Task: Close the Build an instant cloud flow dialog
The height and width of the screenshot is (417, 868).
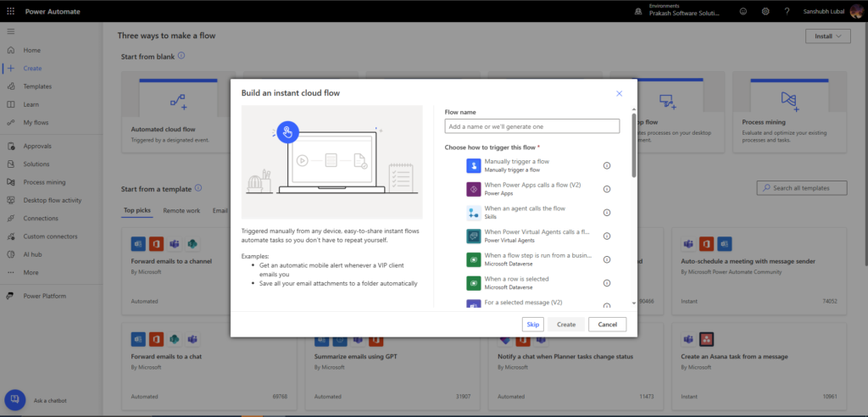Action: click(620, 93)
